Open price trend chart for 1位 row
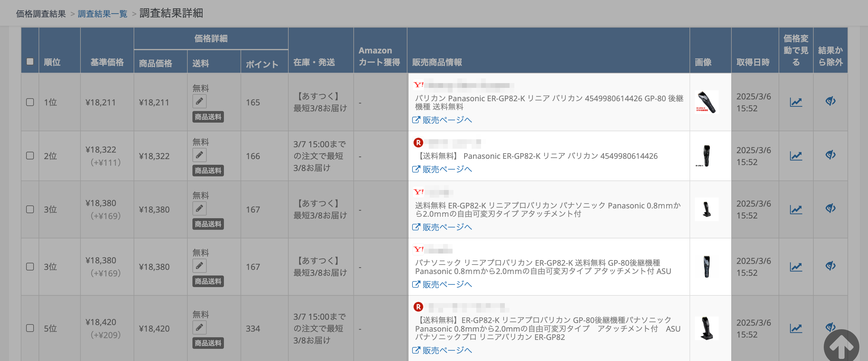This screenshot has height=361, width=868. click(796, 102)
